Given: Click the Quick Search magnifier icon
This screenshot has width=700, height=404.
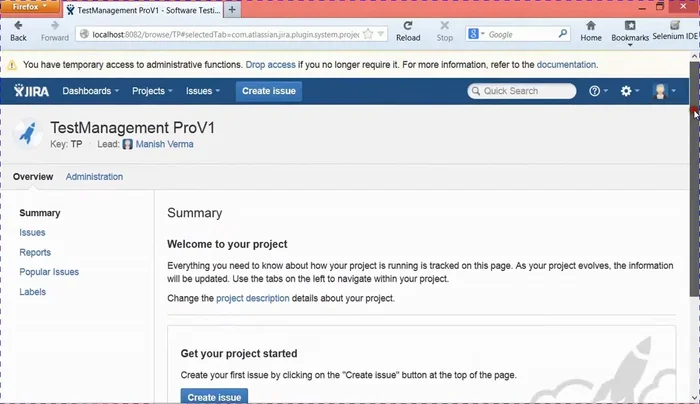Looking at the screenshot, I should 476,91.
